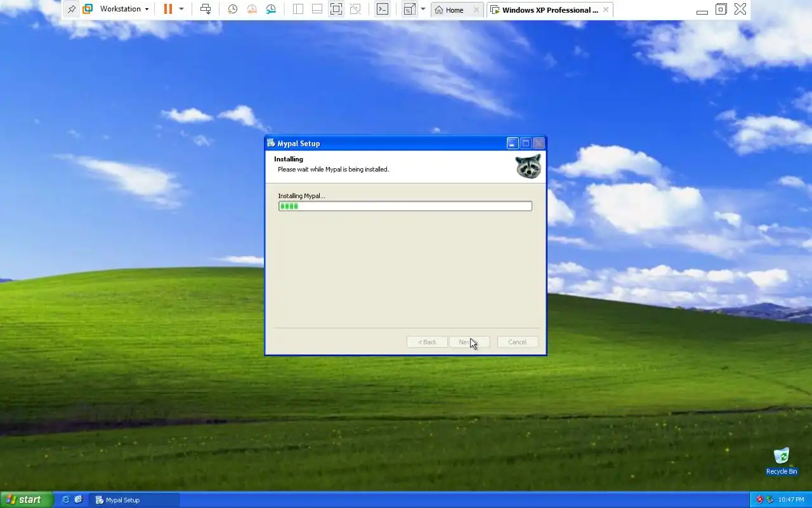Click the VMware Workstation logo icon
The width and height of the screenshot is (812, 508).
click(88, 10)
